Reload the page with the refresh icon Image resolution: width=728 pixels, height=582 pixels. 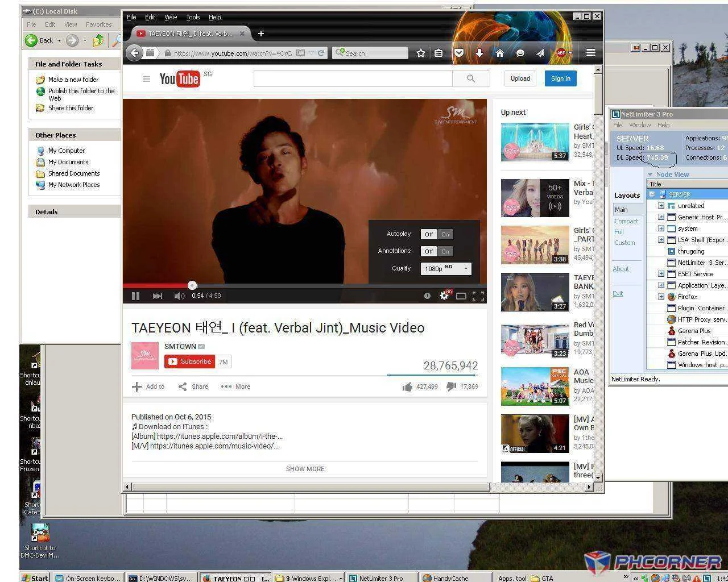[x=321, y=53]
